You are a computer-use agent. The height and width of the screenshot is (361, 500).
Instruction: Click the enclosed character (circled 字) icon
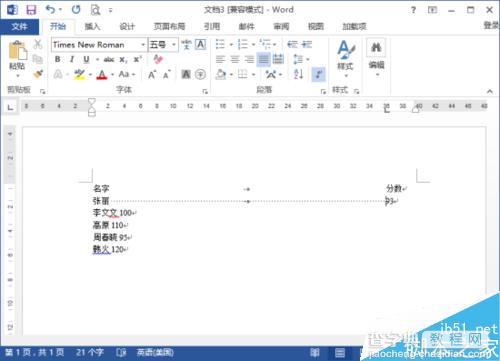[200, 74]
